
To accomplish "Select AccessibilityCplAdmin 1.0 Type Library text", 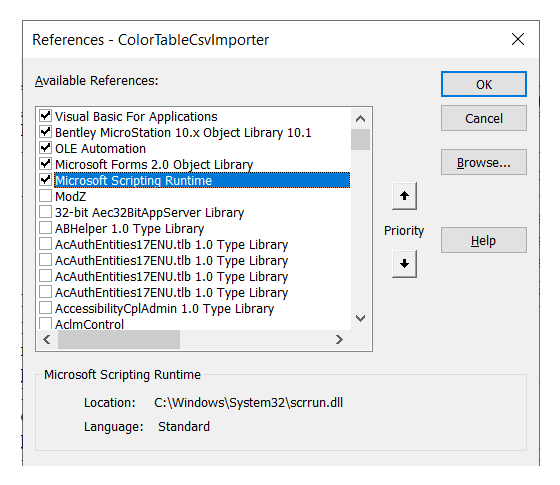I will coord(164,309).
